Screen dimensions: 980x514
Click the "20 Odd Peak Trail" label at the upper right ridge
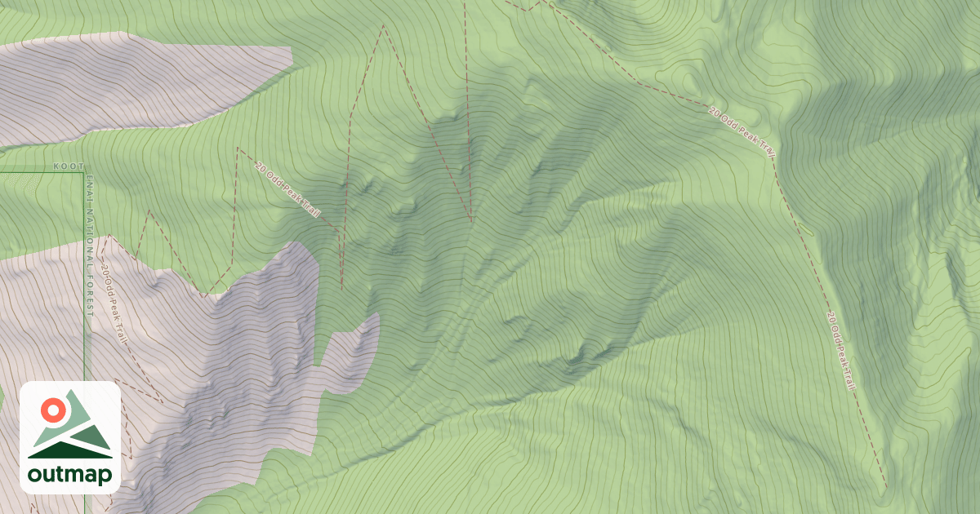(x=742, y=131)
